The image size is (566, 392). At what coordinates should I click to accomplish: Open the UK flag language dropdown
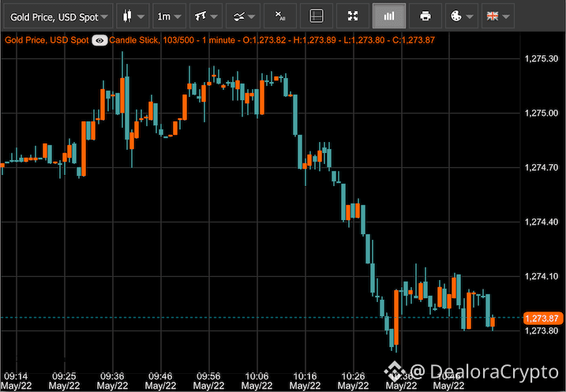498,17
